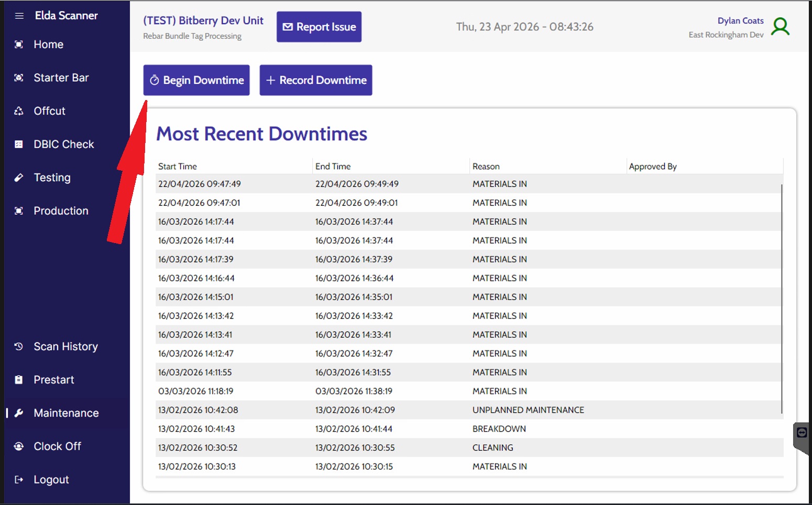Select Maintenance in the sidebar
This screenshot has height=505, width=812.
pyautogui.click(x=67, y=413)
